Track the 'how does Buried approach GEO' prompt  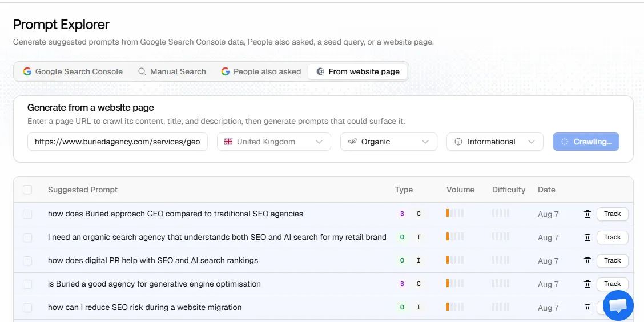(x=613, y=214)
